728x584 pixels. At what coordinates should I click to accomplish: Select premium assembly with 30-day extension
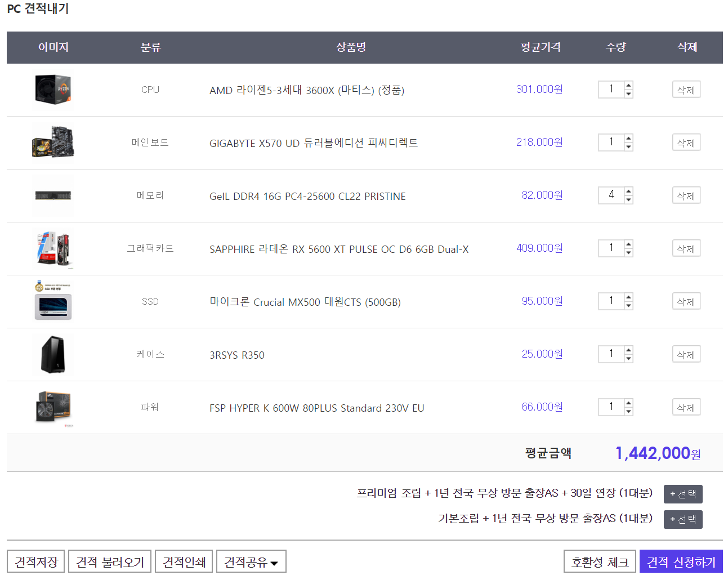[x=683, y=494]
